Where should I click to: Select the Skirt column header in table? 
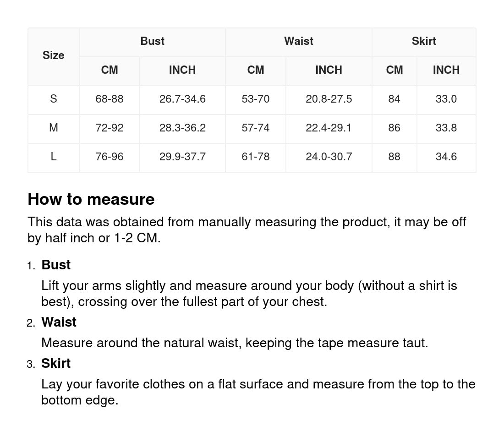[x=424, y=41]
